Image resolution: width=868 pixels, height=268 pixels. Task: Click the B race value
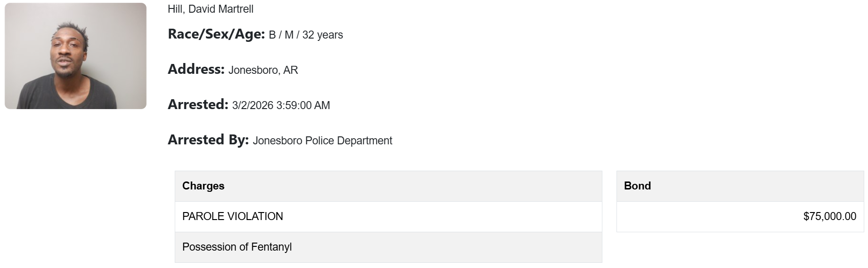(x=272, y=35)
